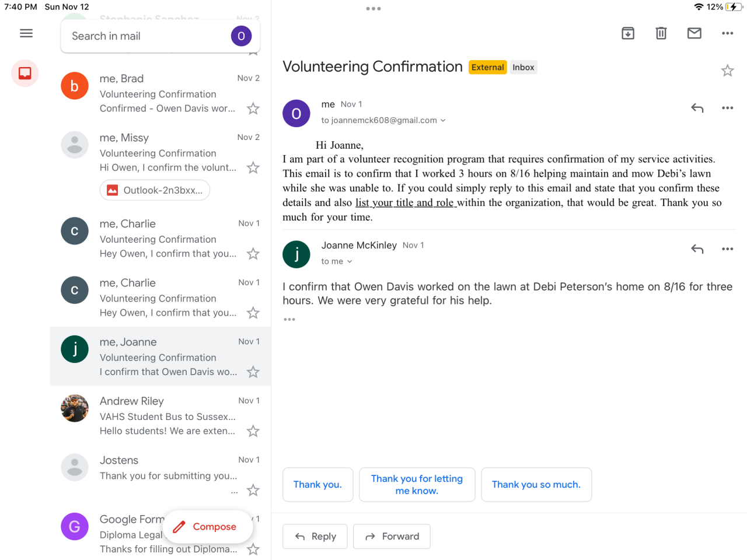Star the Volunteering Confirmation conversation header
This screenshot has width=747, height=560.
727,71
